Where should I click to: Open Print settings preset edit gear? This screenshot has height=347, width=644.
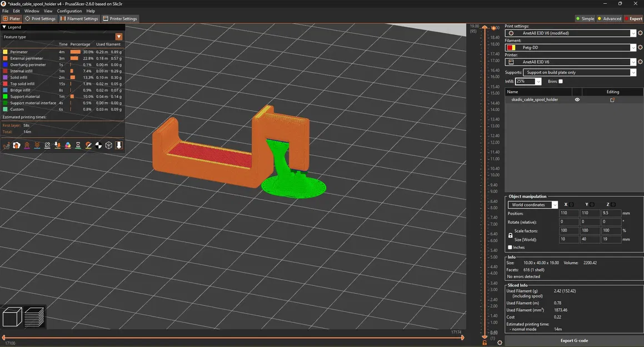tap(640, 33)
